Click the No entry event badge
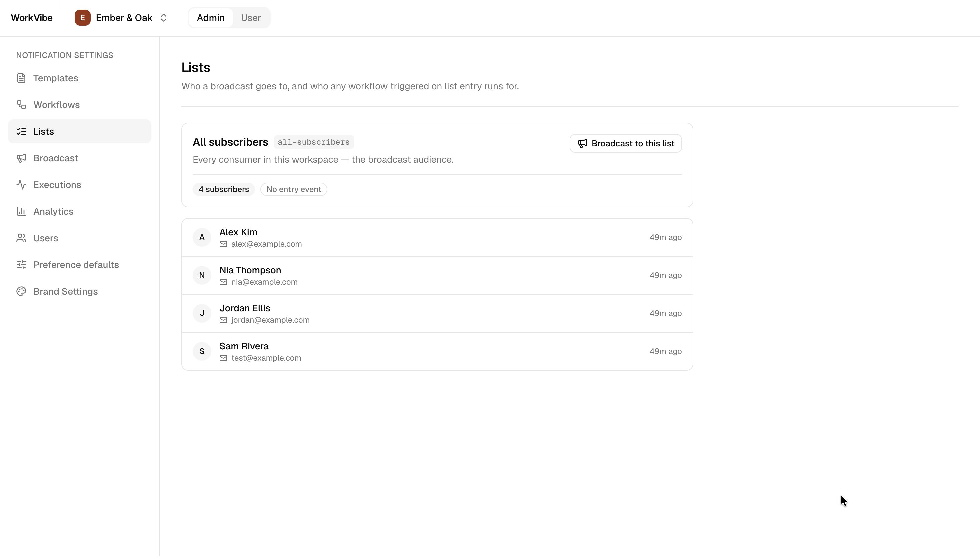The image size is (980, 556). (x=294, y=189)
